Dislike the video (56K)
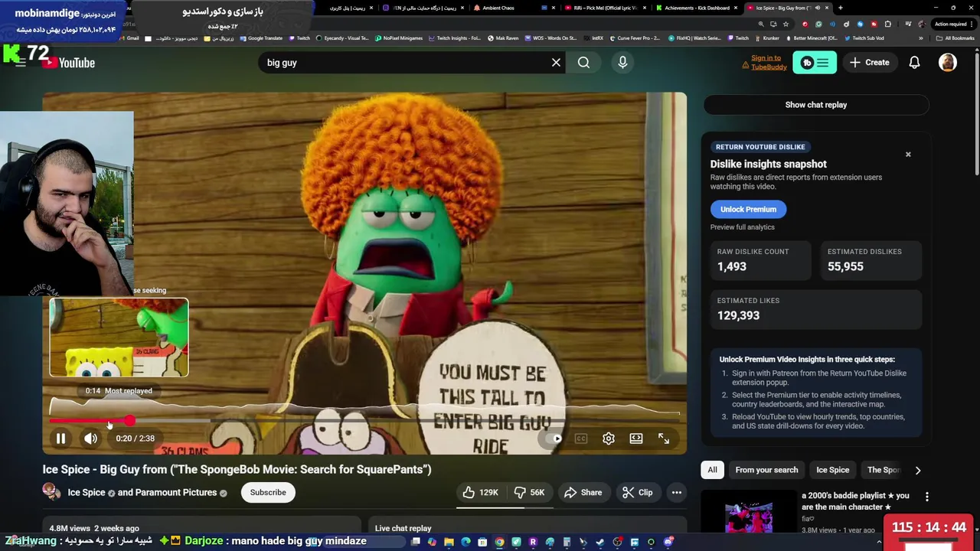The width and height of the screenshot is (980, 551). tap(530, 493)
